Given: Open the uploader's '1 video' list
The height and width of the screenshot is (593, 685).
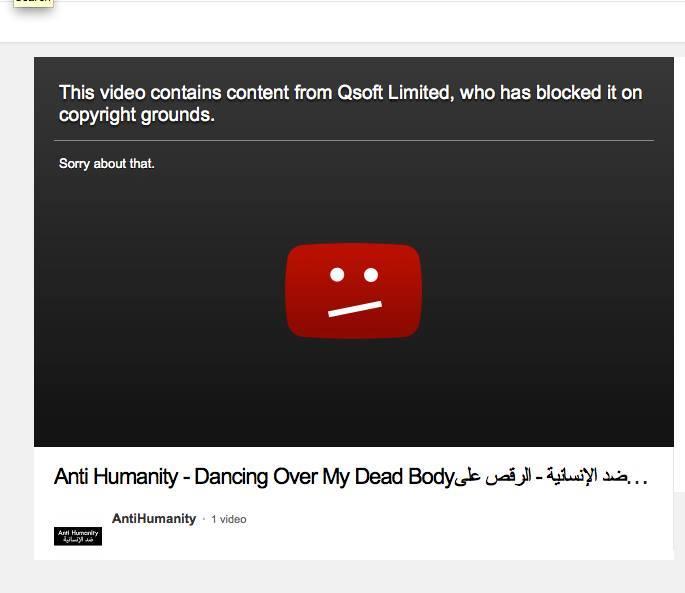Looking at the screenshot, I should point(229,519).
